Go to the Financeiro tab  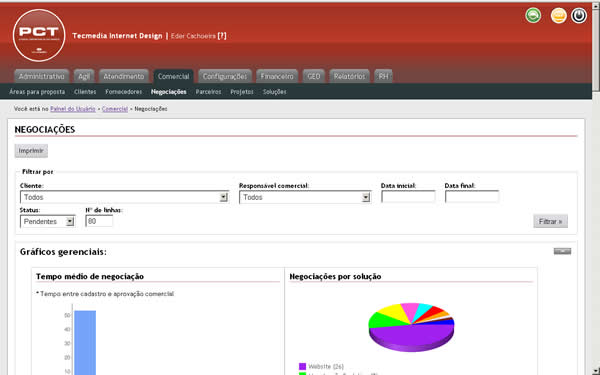point(277,76)
